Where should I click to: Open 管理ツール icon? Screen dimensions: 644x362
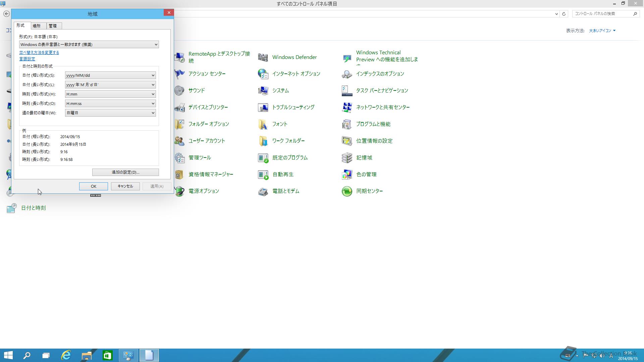tap(179, 158)
